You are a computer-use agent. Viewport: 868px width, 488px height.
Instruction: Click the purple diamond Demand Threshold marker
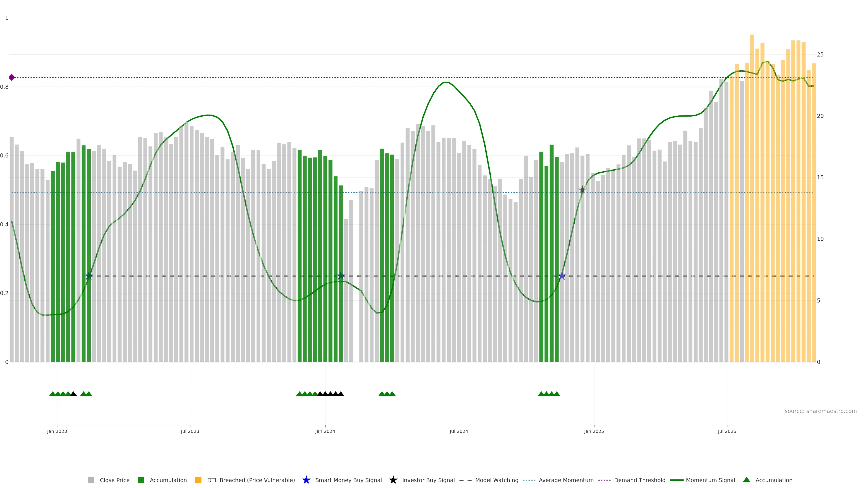pyautogui.click(x=12, y=77)
